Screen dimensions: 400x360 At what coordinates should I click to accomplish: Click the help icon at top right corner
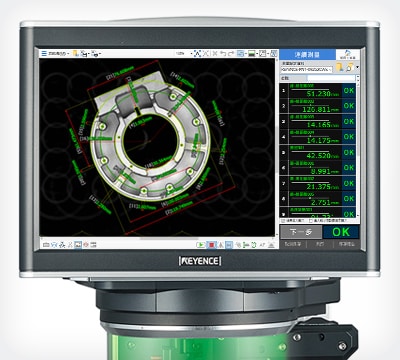click(x=348, y=54)
